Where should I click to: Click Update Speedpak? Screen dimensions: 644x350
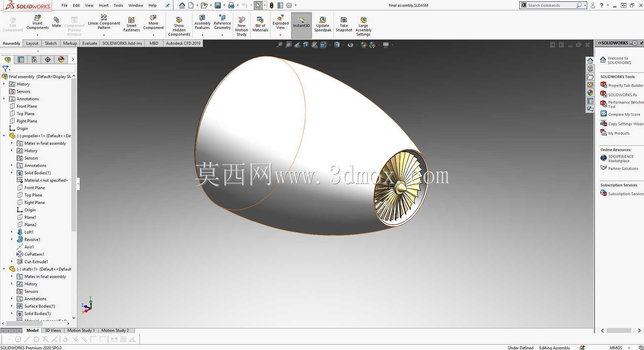coord(323,24)
